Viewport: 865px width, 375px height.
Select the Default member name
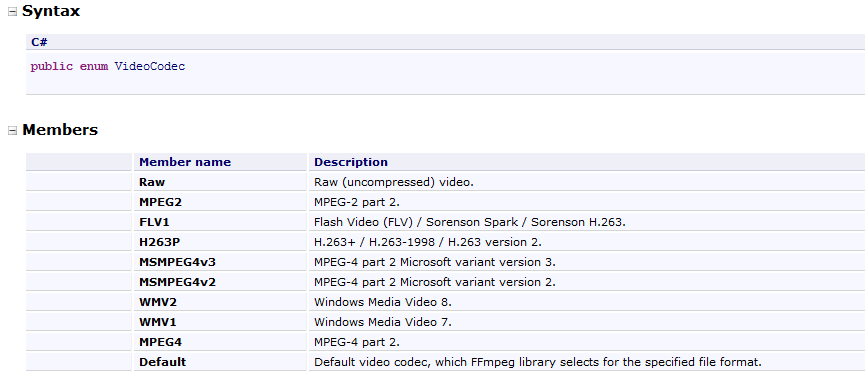click(163, 362)
